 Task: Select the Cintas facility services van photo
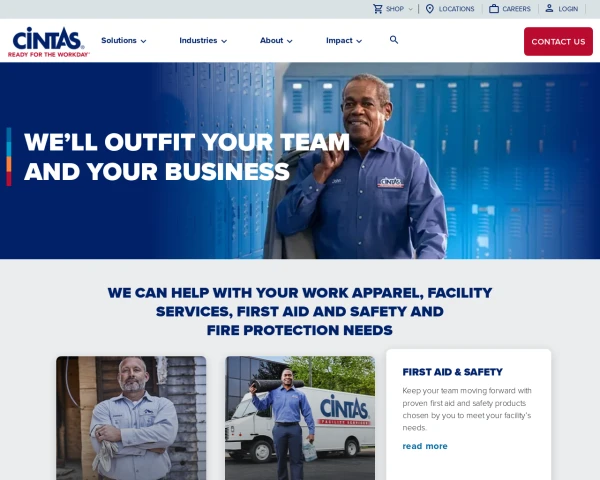tap(300, 418)
